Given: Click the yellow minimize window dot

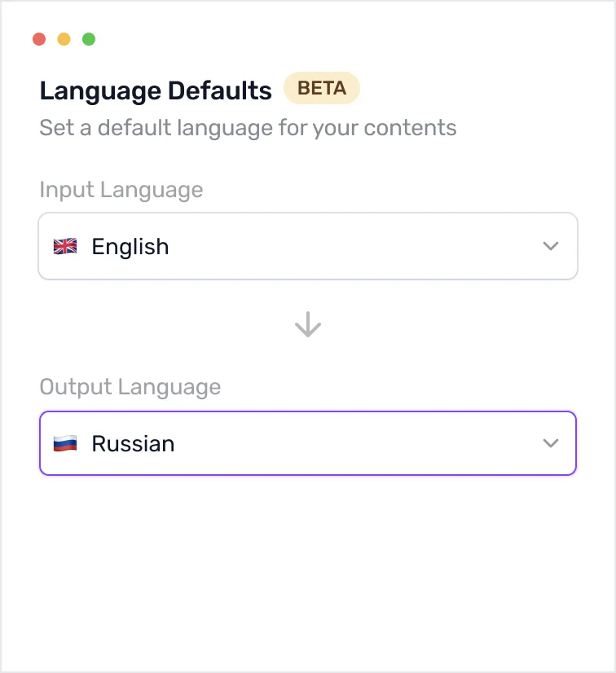Looking at the screenshot, I should click(64, 39).
